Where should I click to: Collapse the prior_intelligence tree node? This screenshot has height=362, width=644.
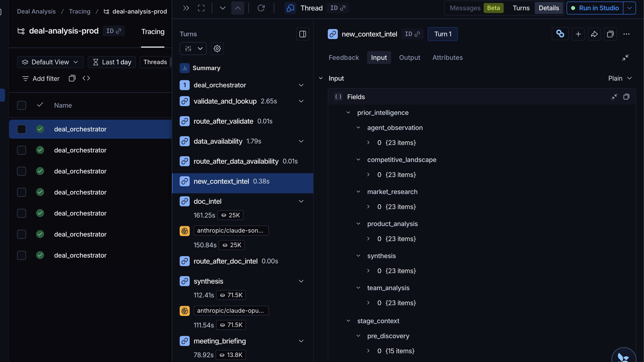click(348, 113)
